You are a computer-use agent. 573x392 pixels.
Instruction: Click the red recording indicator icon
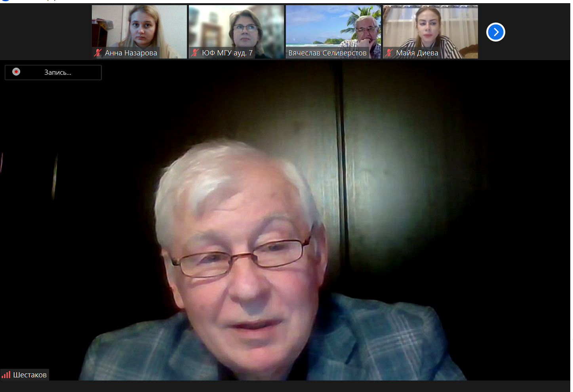click(16, 72)
